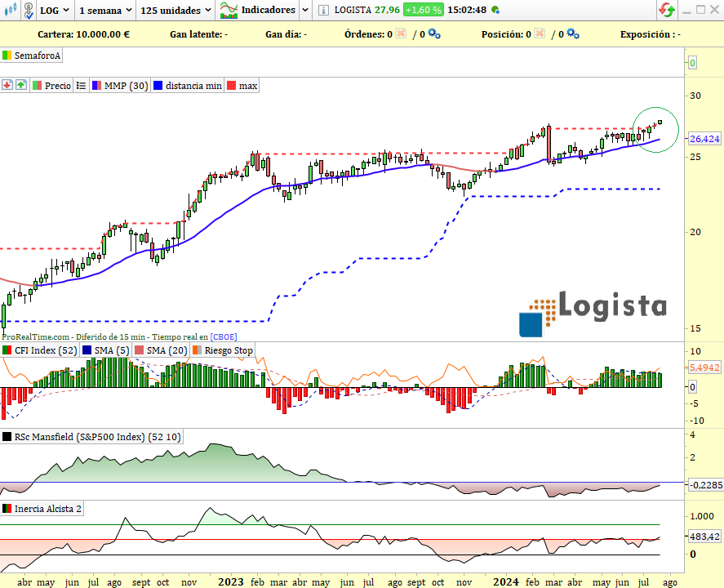Click the -0,2285 Mansfield value label

click(x=705, y=485)
